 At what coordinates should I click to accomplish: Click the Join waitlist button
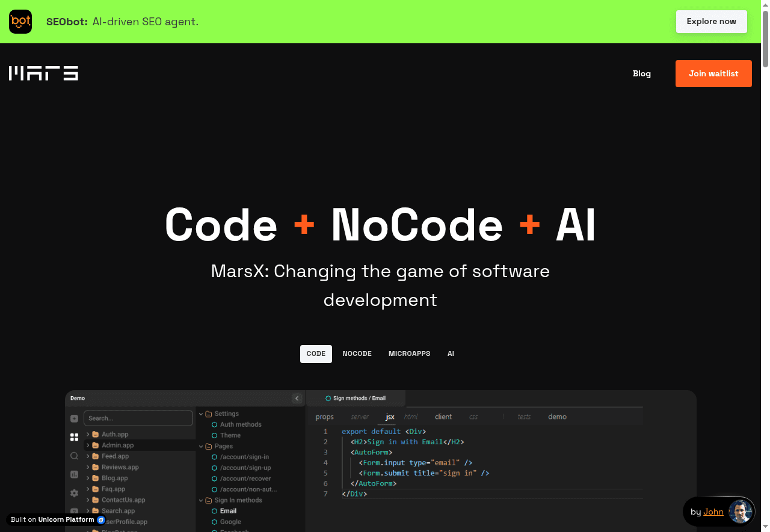[x=713, y=73]
